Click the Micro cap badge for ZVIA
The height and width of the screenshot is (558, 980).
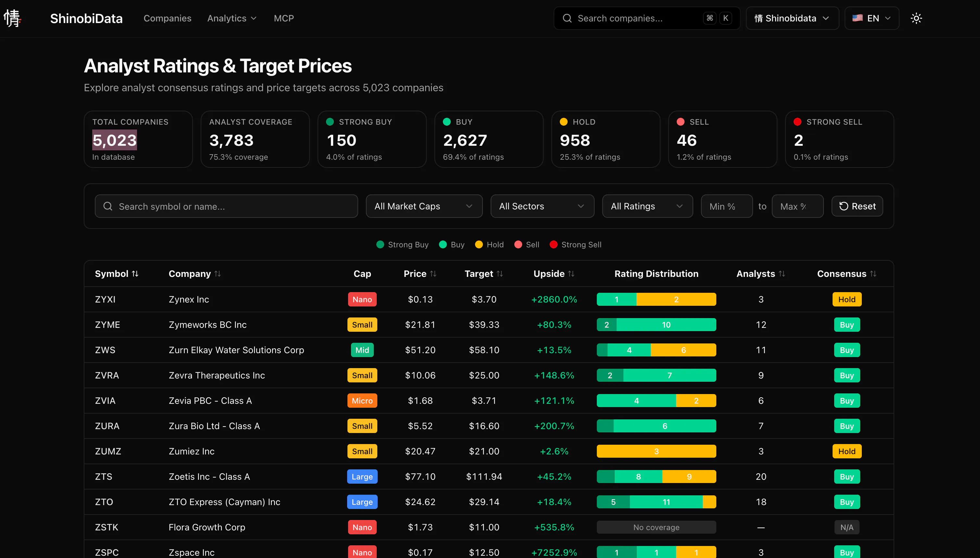pos(362,401)
